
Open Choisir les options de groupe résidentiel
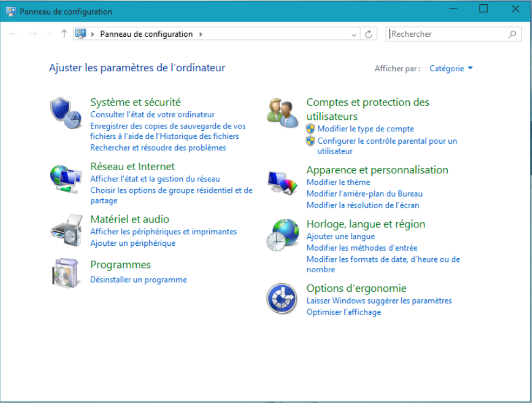[x=171, y=195]
